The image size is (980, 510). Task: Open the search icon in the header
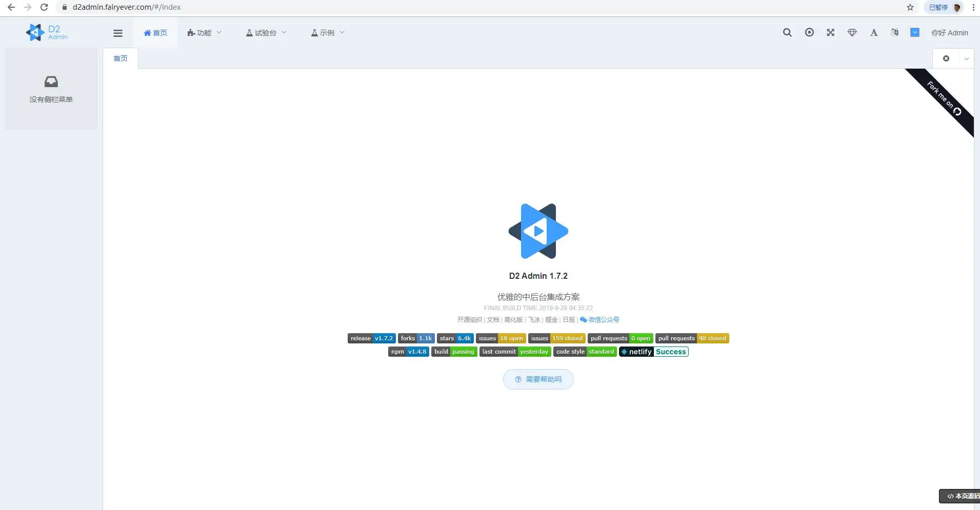[787, 33]
